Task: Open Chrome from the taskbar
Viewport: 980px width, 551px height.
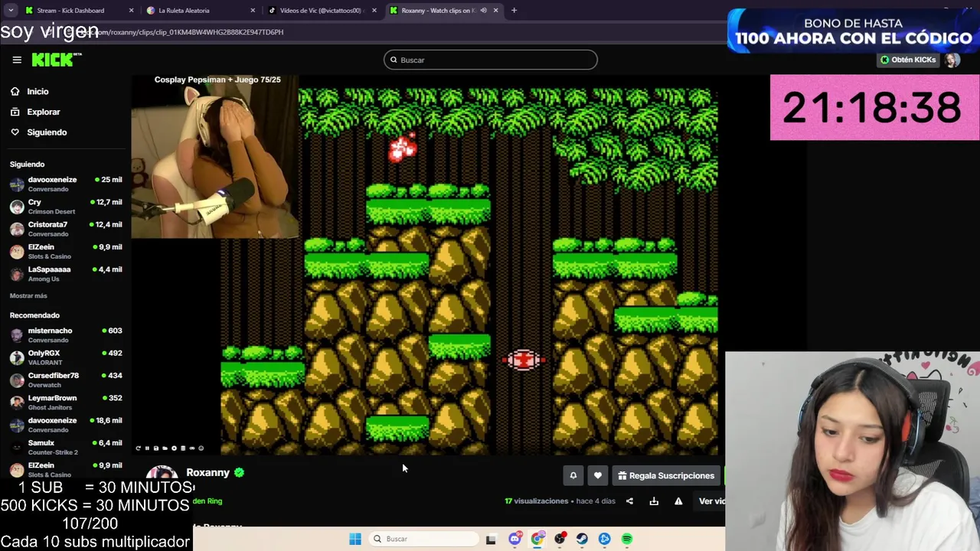Action: pos(537,539)
